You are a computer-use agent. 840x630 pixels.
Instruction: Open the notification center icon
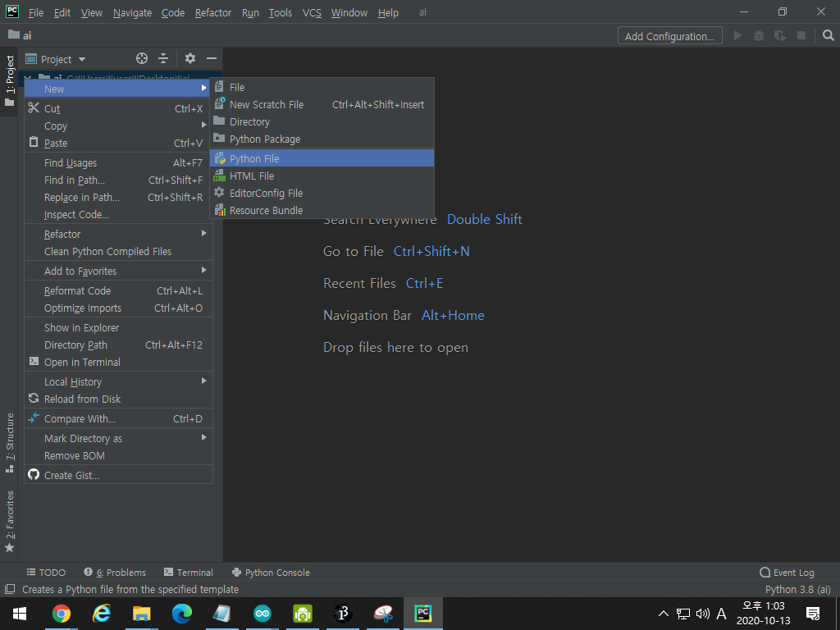pyautogui.click(x=813, y=614)
